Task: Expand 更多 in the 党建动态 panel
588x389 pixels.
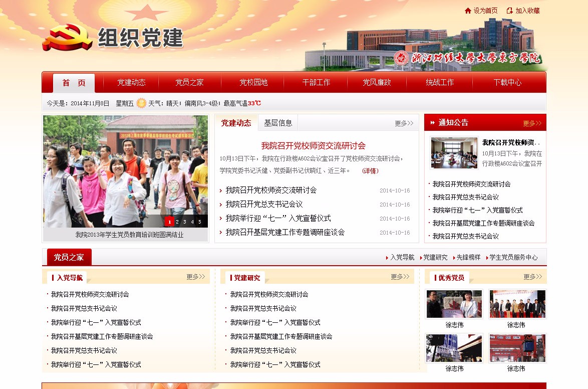Action: (x=404, y=123)
